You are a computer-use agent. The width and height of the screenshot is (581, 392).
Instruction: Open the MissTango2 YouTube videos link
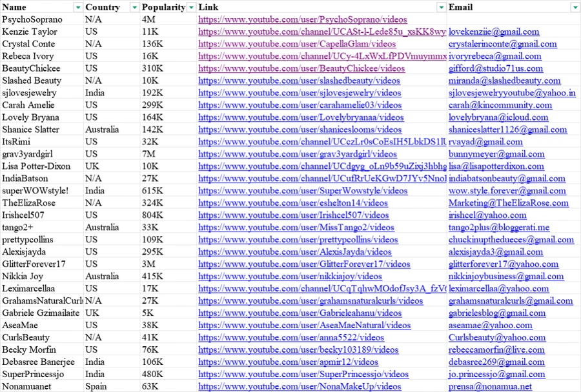tap(296, 228)
